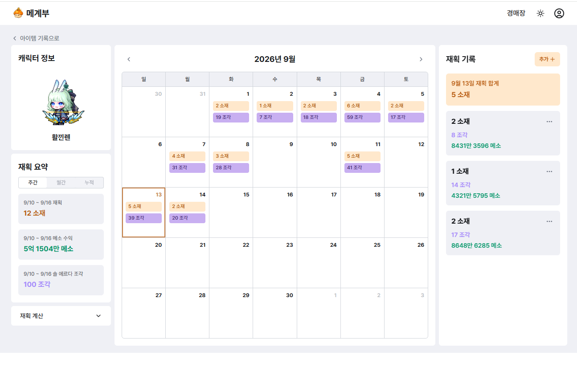577x392 pixels.
Task: Select September 22 on the calendar
Action: (x=231, y=263)
